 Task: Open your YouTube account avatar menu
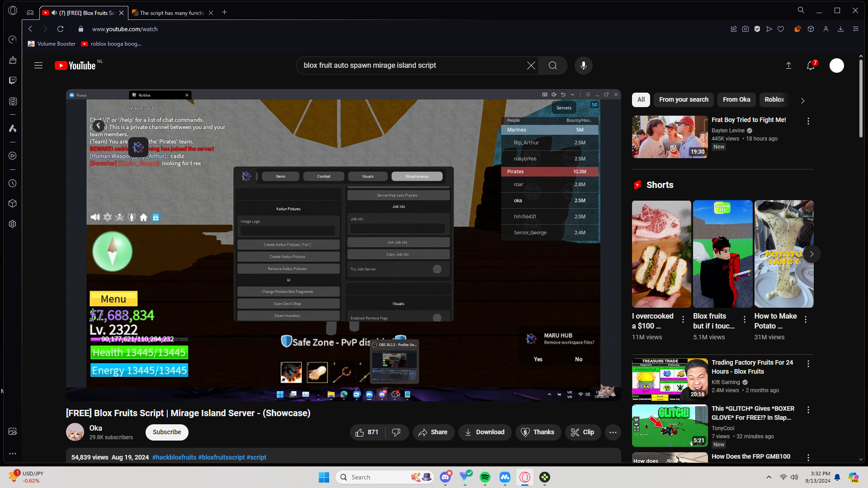(837, 66)
